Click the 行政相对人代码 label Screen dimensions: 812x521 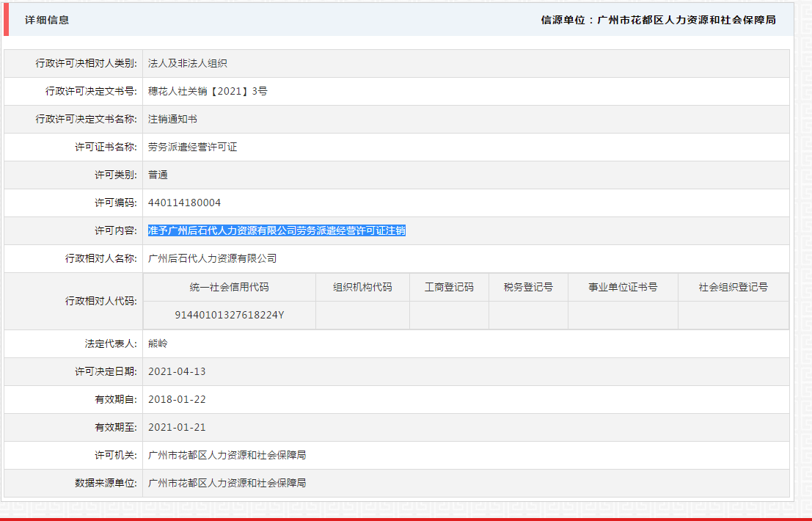pos(101,301)
